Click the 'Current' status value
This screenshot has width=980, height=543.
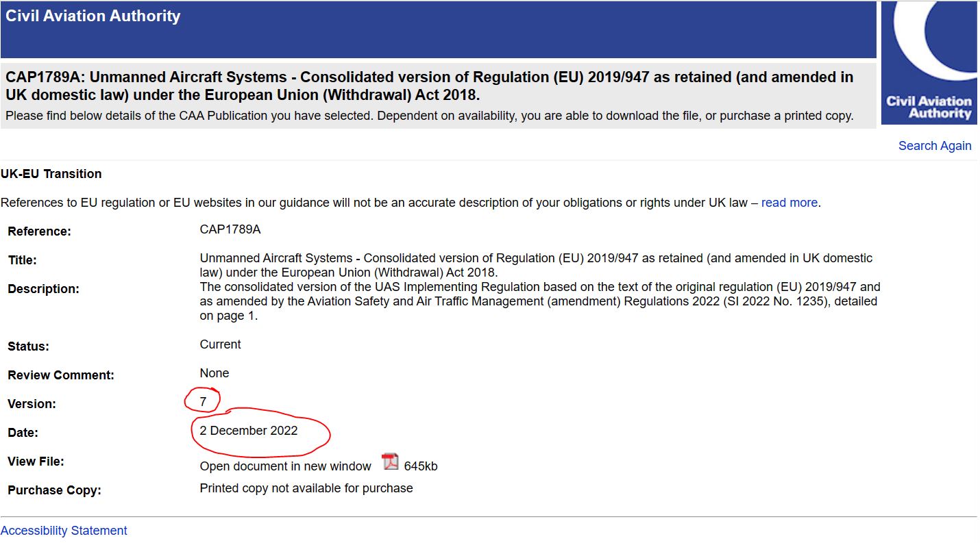coord(220,344)
